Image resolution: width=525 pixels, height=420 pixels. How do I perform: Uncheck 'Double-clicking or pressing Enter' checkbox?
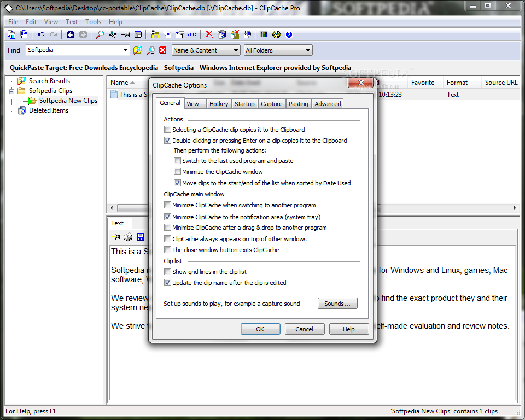[167, 141]
